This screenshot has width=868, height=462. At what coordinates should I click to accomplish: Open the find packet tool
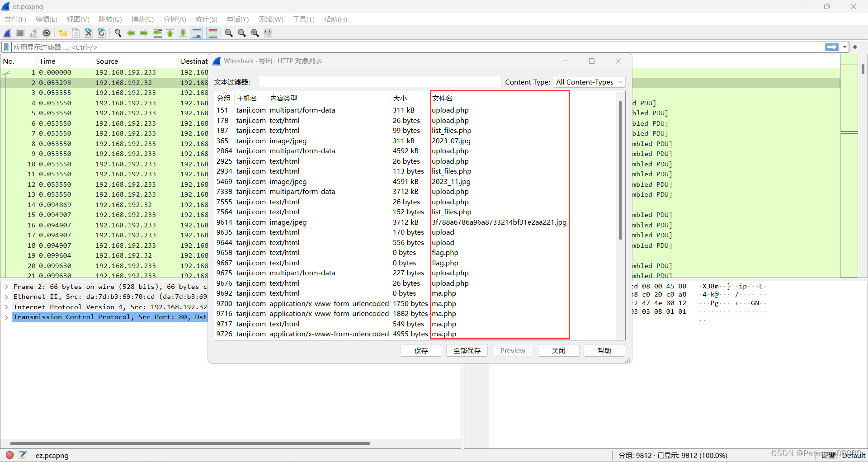coord(118,33)
